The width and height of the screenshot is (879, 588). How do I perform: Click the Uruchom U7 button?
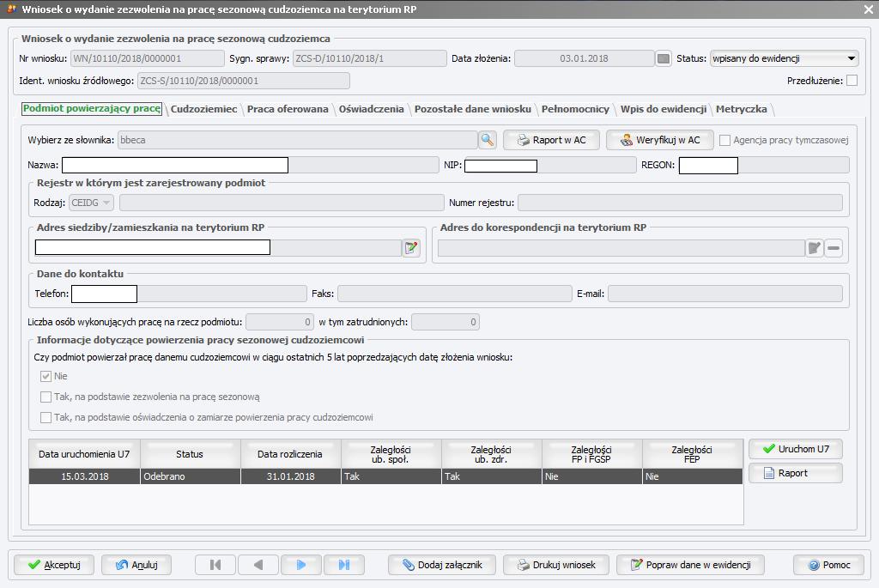point(796,449)
